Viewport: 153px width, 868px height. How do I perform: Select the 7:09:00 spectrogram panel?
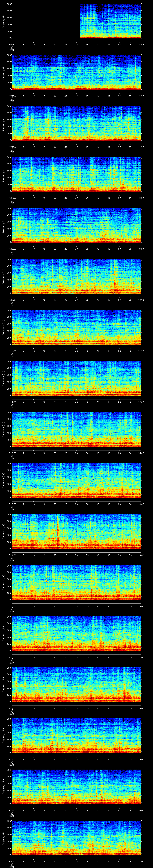point(76,276)
